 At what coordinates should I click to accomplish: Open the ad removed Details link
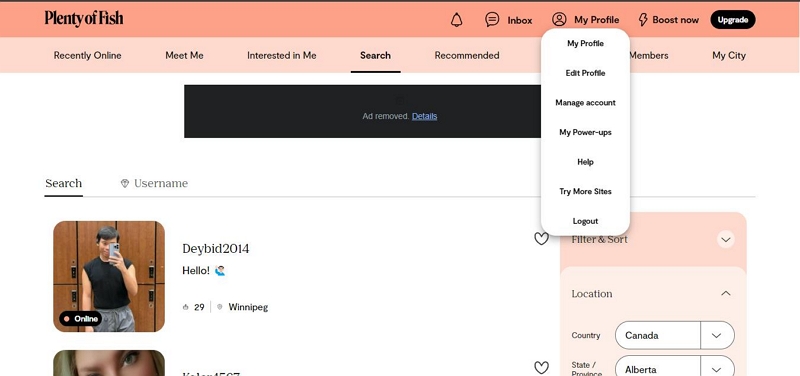point(424,116)
